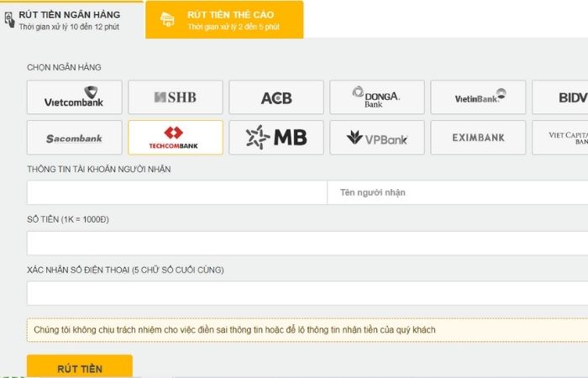Select the highlighted Techcombank tile
This screenshot has width=588, height=378.
176,138
